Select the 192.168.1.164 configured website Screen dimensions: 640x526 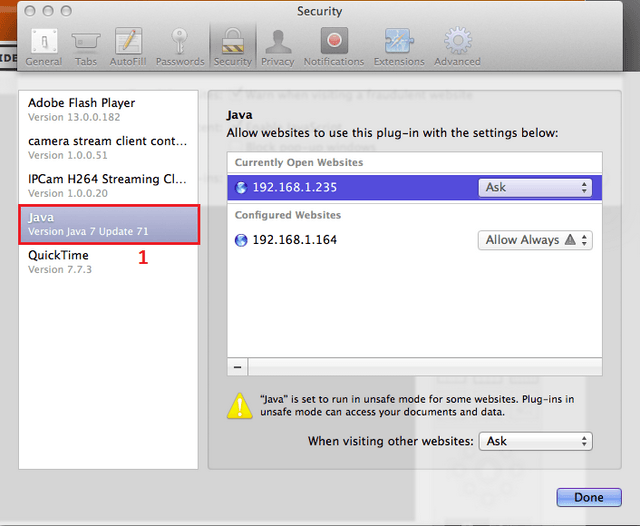pos(414,240)
